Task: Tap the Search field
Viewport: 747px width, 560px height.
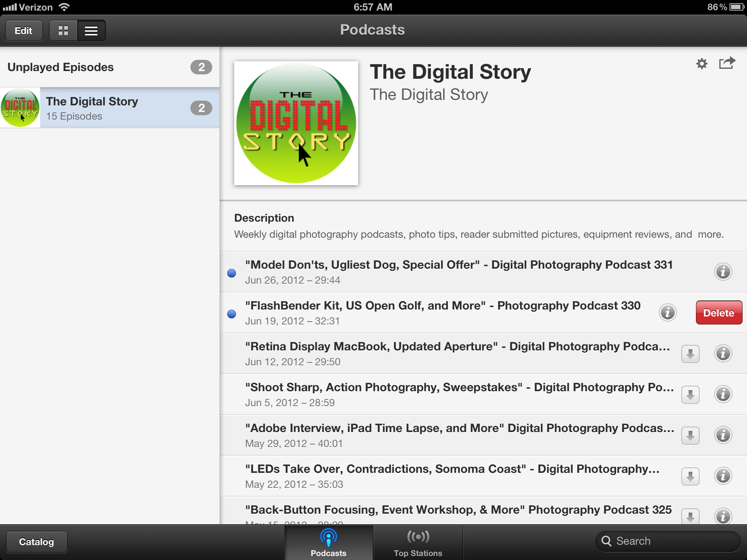Action: coord(667,541)
